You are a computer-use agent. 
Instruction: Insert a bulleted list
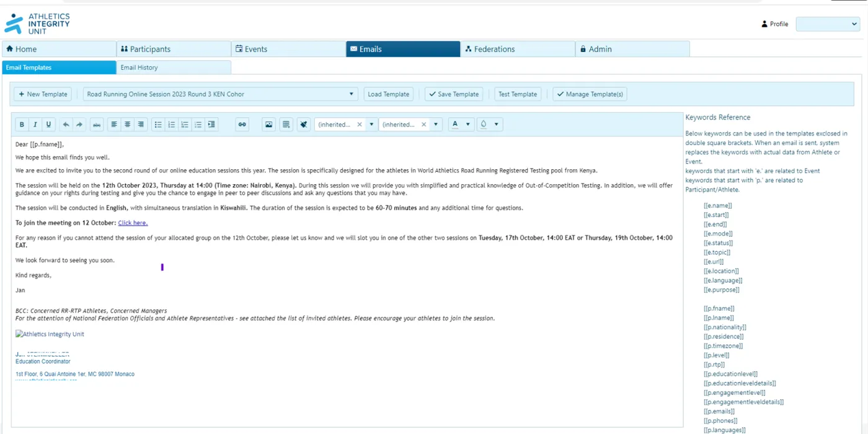[x=158, y=125]
